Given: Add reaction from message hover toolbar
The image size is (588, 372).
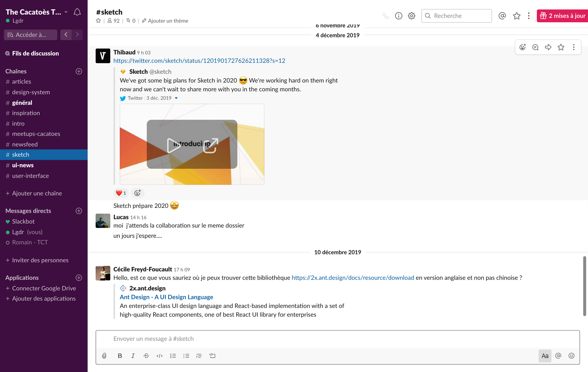Looking at the screenshot, I should coord(522,47).
